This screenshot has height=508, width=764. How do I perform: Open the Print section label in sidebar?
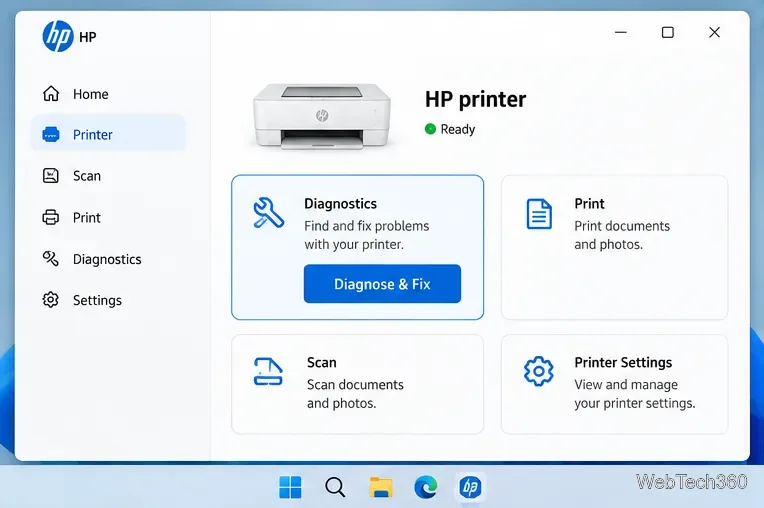[x=87, y=218]
